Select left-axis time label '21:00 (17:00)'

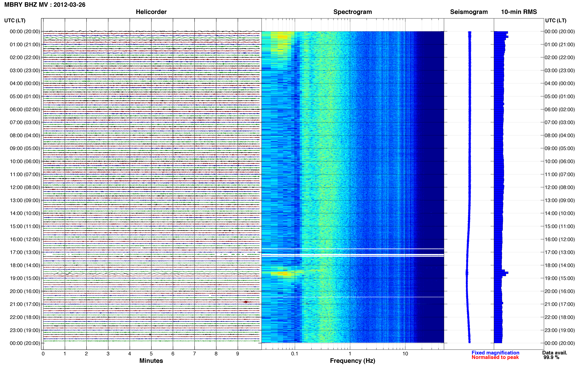[25, 304]
